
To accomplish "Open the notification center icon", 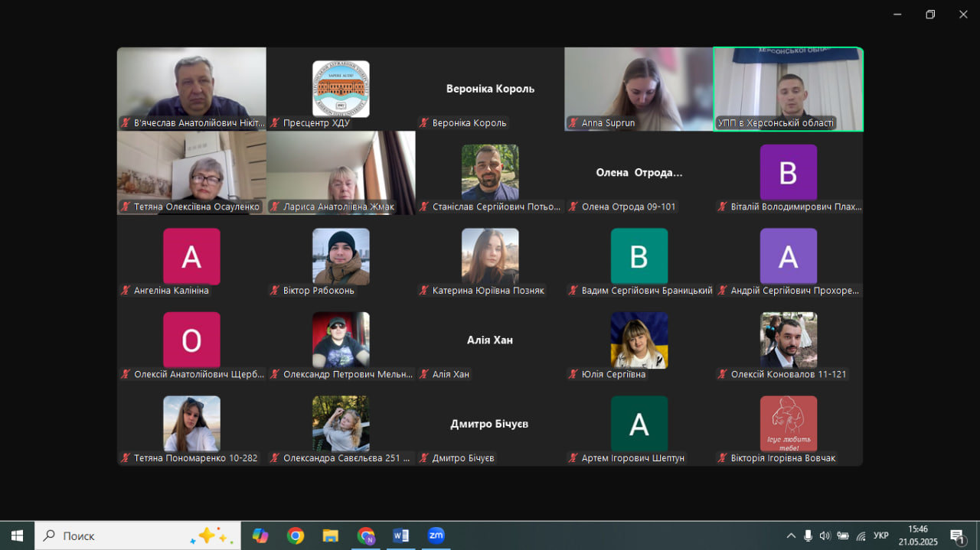I will pos(957,535).
